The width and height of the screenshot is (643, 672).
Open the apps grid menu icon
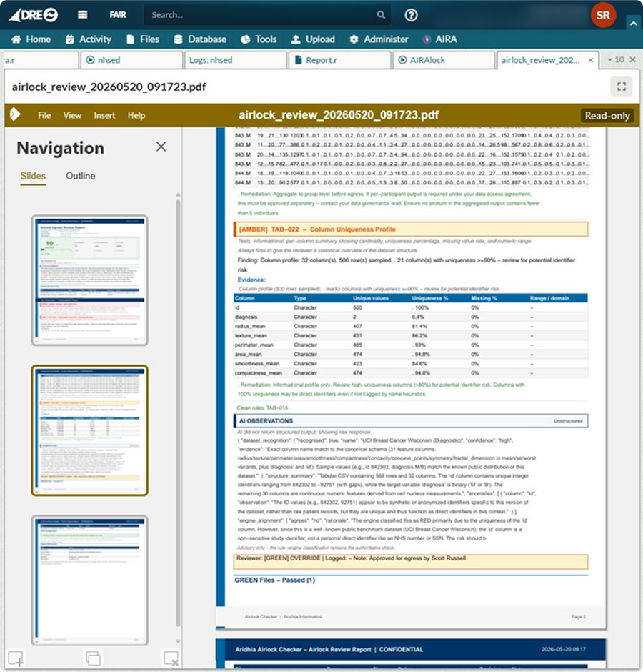pos(83,15)
